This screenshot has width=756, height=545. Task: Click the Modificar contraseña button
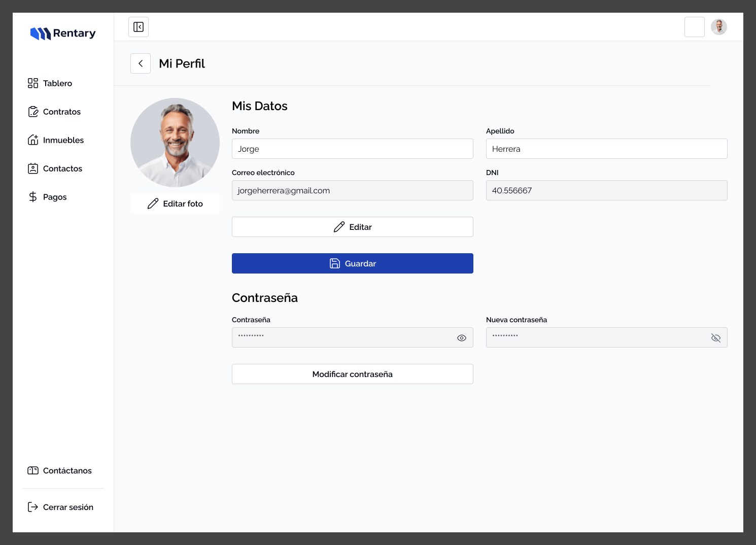click(353, 374)
